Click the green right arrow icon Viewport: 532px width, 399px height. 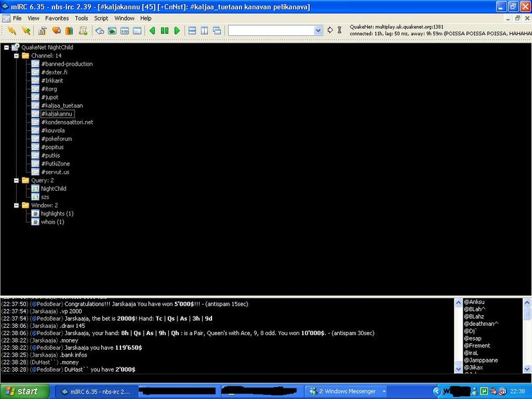[x=177, y=31]
